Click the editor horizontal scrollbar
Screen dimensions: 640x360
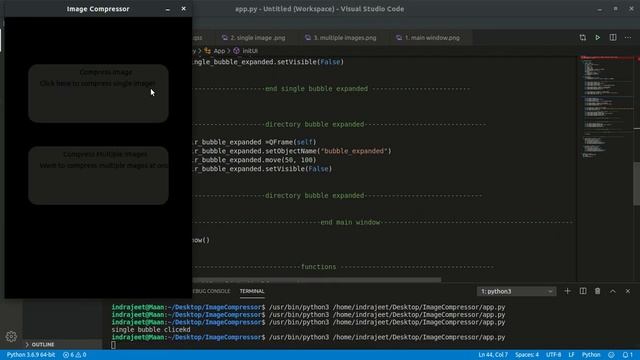[317, 280]
